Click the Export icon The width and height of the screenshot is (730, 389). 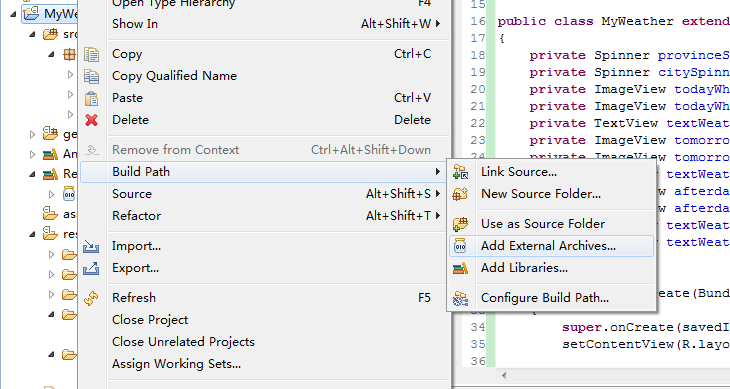click(91, 268)
